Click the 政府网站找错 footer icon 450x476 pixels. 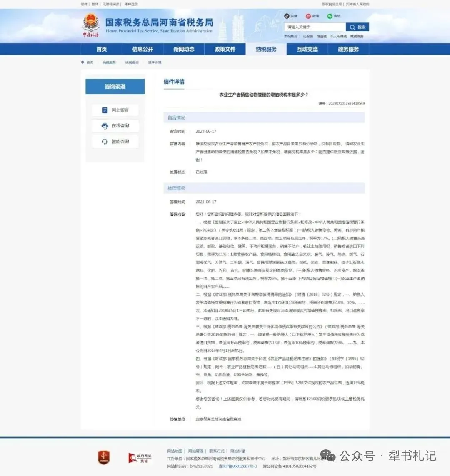point(140,458)
